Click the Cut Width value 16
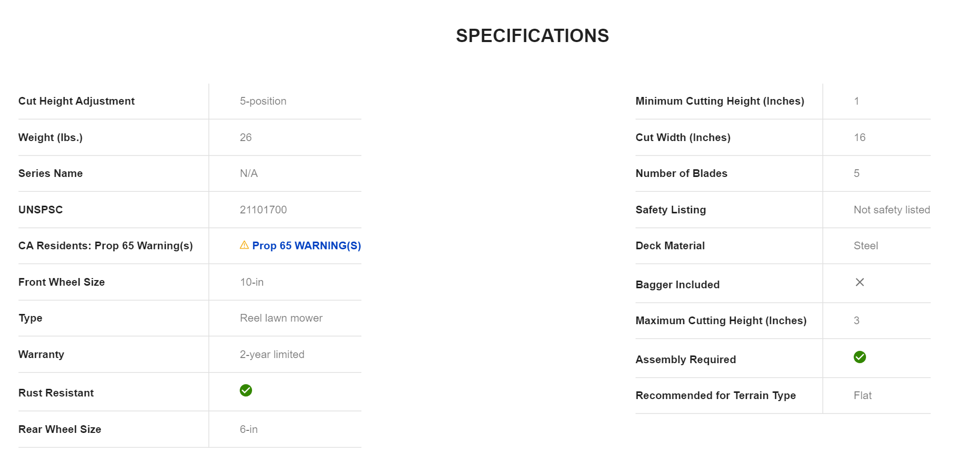Viewport: 980px width, 456px height. coord(859,137)
